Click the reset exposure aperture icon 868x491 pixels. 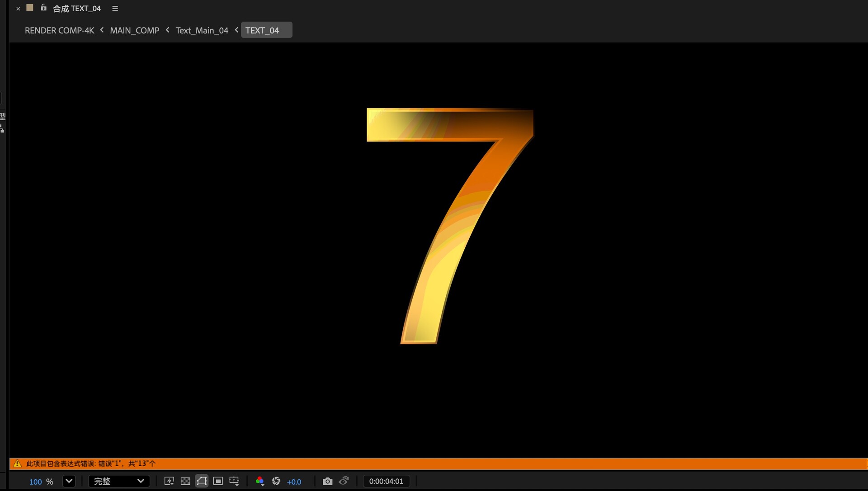pyautogui.click(x=276, y=482)
